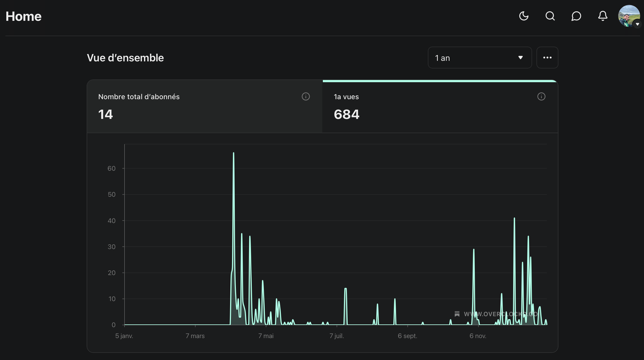Click the 684 views count value
644x360 pixels.
(346, 115)
